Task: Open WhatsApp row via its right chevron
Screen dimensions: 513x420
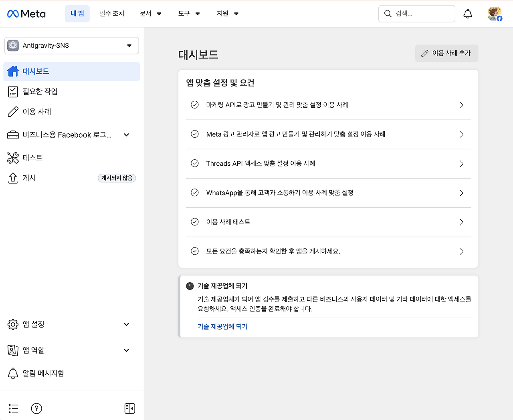Action: tap(462, 193)
